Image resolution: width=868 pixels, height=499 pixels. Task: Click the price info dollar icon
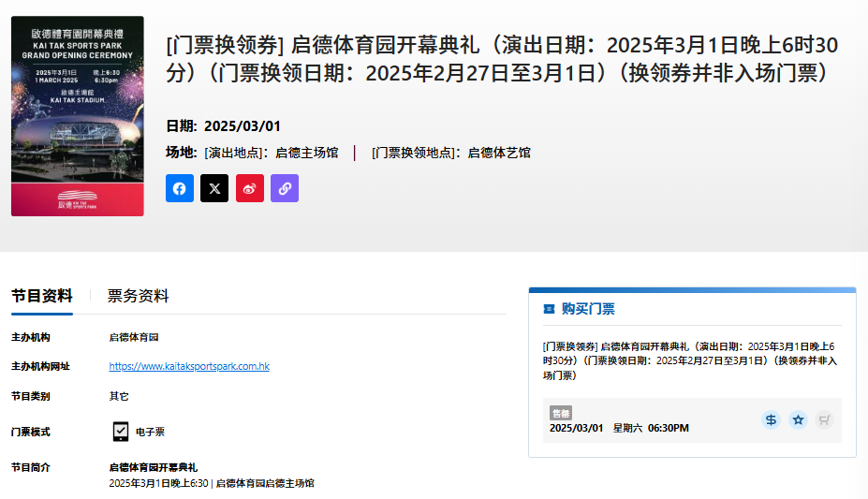(771, 419)
